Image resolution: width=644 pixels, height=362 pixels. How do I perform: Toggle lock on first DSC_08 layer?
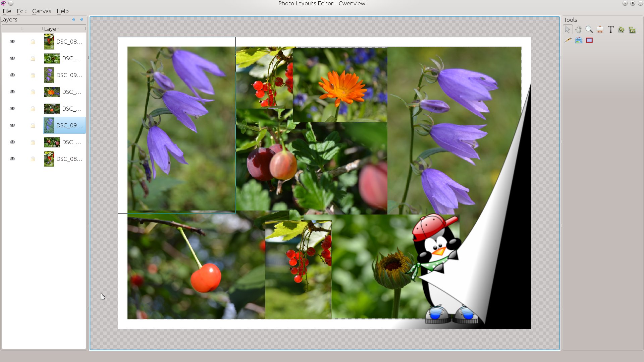[33, 42]
